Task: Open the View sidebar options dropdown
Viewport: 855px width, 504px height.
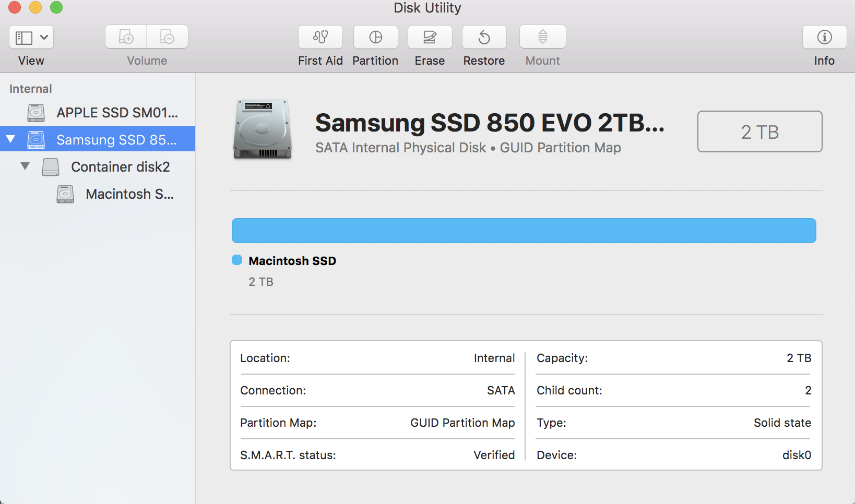Action: coord(31,37)
